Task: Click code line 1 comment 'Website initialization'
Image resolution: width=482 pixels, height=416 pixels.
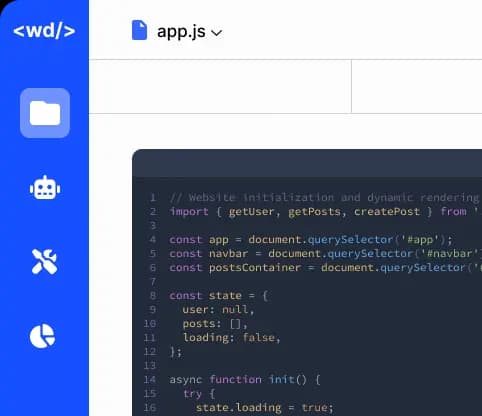Action: 324,198
